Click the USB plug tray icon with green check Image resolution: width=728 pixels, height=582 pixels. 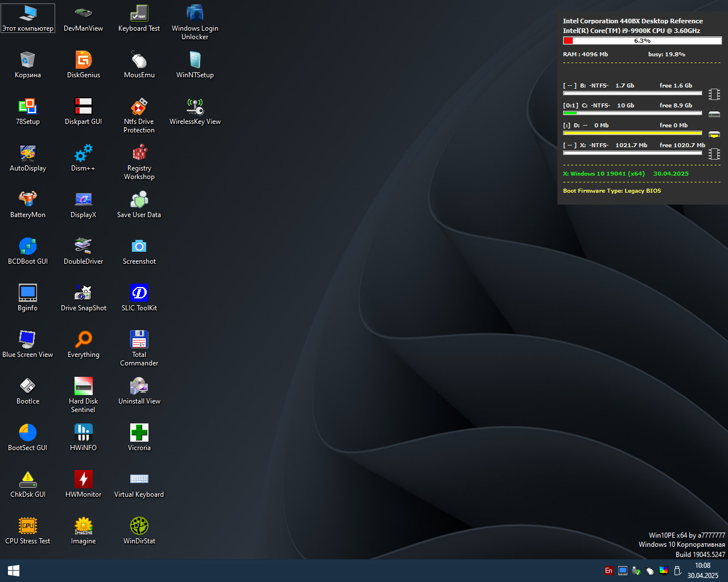click(x=636, y=571)
